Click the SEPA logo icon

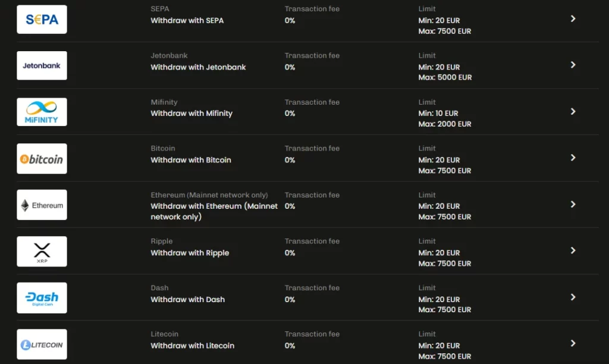pyautogui.click(x=42, y=19)
